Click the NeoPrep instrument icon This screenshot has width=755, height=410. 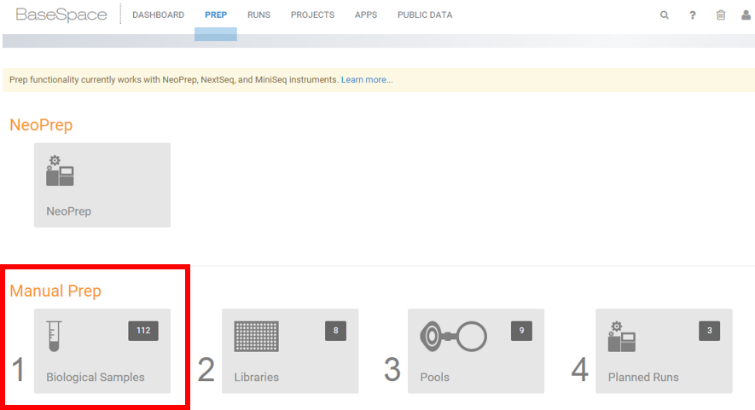click(x=60, y=172)
